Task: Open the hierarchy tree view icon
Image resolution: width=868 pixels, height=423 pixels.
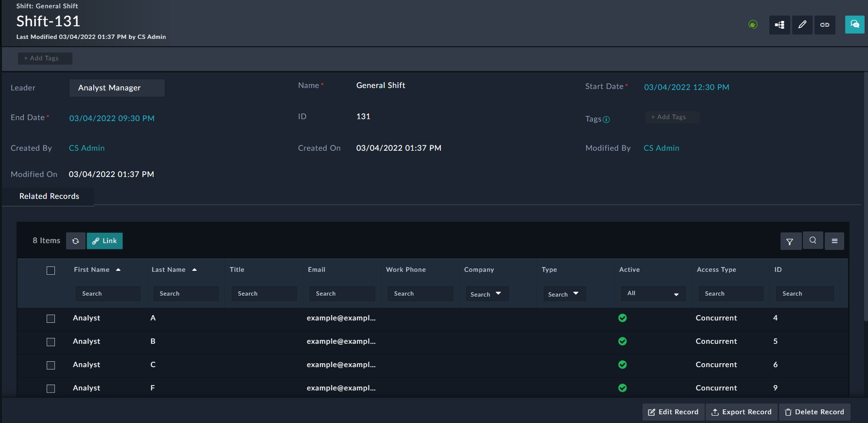Action: (x=779, y=25)
